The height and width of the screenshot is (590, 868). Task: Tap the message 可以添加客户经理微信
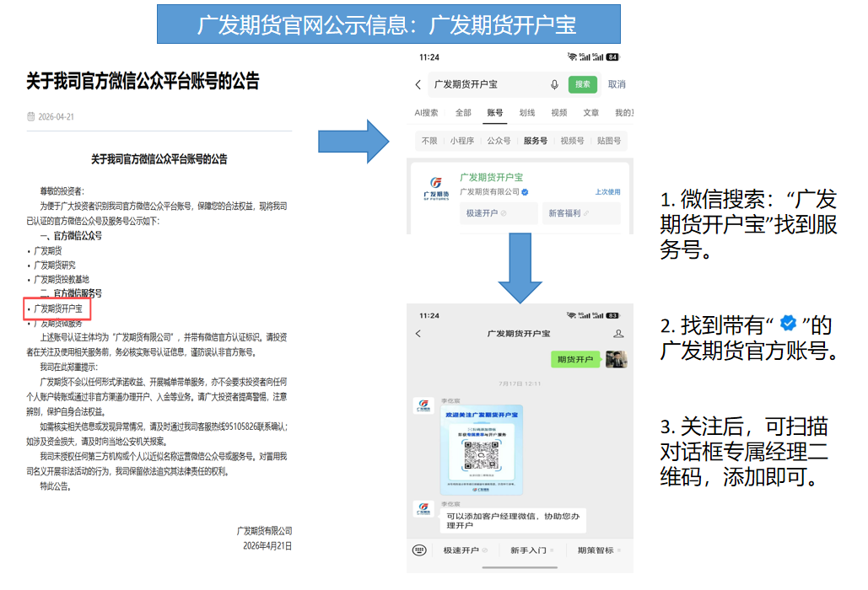(513, 520)
